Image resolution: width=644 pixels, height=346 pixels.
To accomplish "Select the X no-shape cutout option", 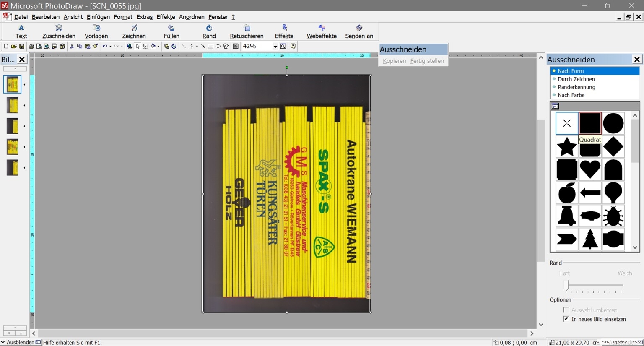I will tap(567, 123).
